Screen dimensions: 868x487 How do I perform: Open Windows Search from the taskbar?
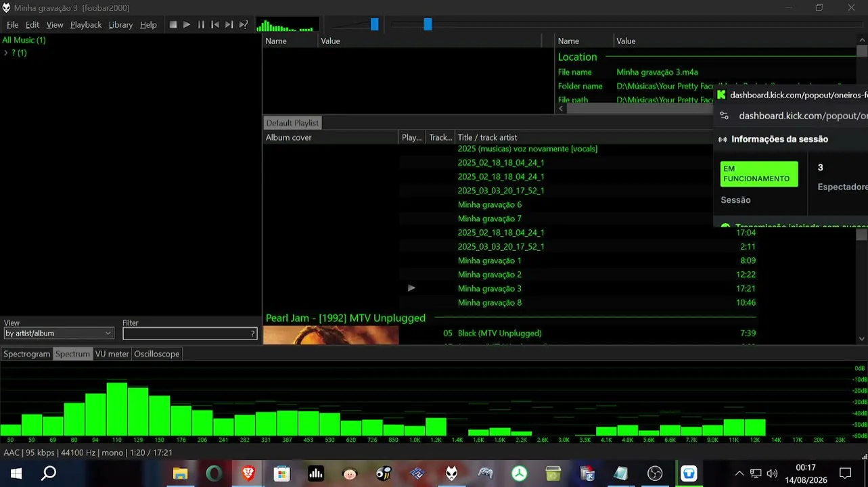49,473
